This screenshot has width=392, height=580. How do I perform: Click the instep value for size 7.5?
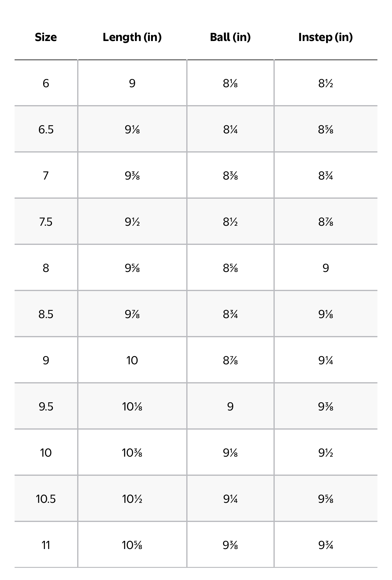(x=325, y=222)
